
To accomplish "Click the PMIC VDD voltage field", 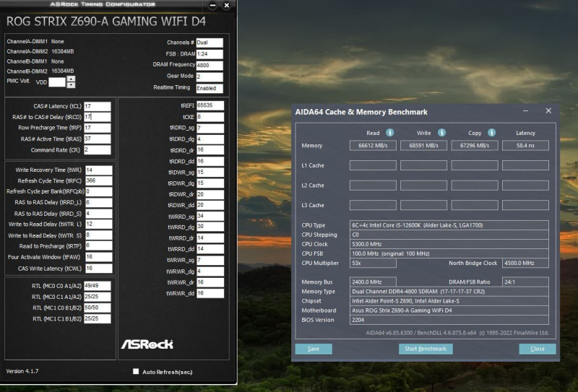I will point(57,82).
